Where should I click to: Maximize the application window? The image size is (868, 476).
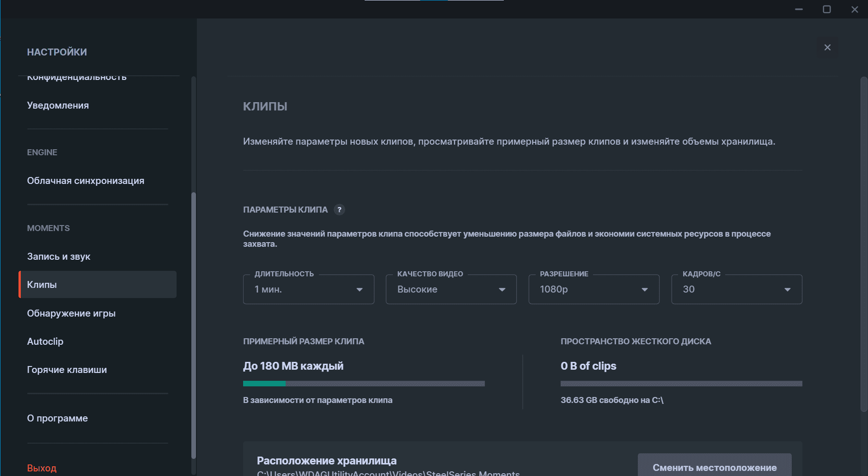[x=827, y=9]
